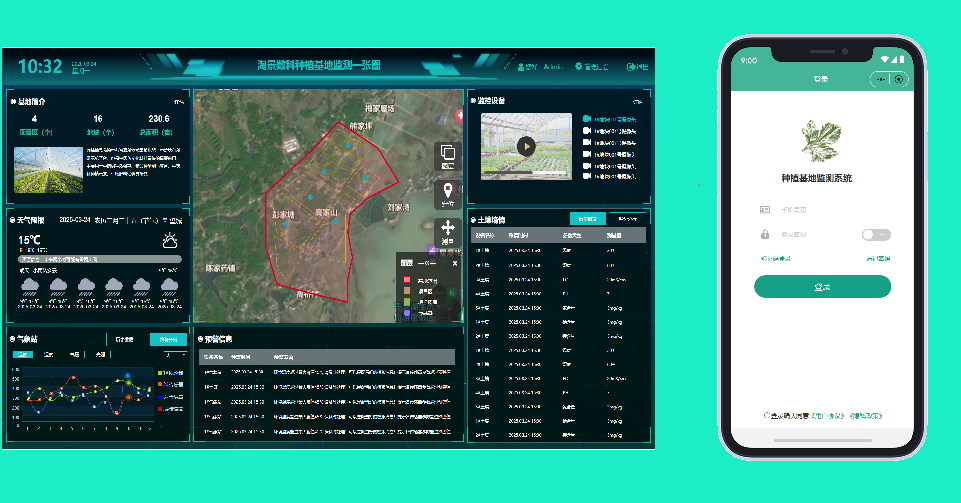
Task: Tap the green 登录 button on the phone
Action: [x=822, y=287]
